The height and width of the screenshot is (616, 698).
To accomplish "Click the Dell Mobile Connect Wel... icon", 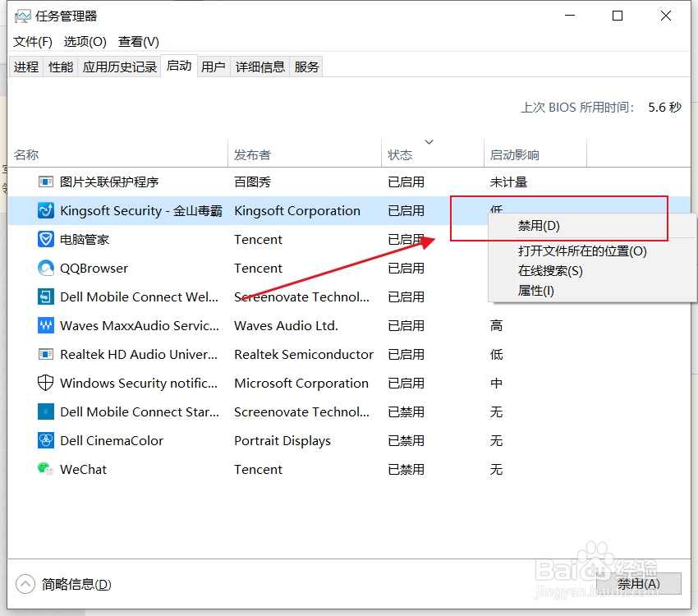I will [45, 297].
